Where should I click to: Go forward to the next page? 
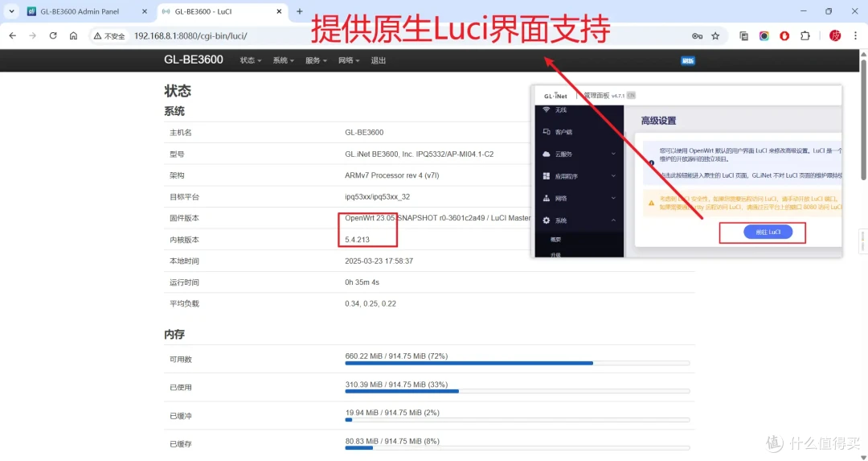tap(33, 35)
